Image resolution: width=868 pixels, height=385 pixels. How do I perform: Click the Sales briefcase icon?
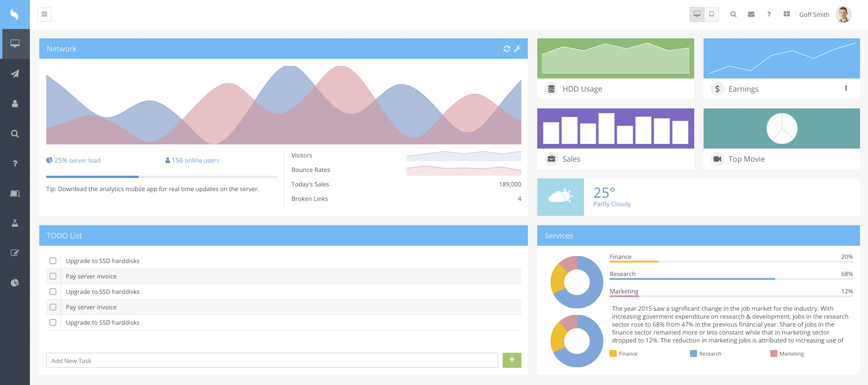pos(551,159)
